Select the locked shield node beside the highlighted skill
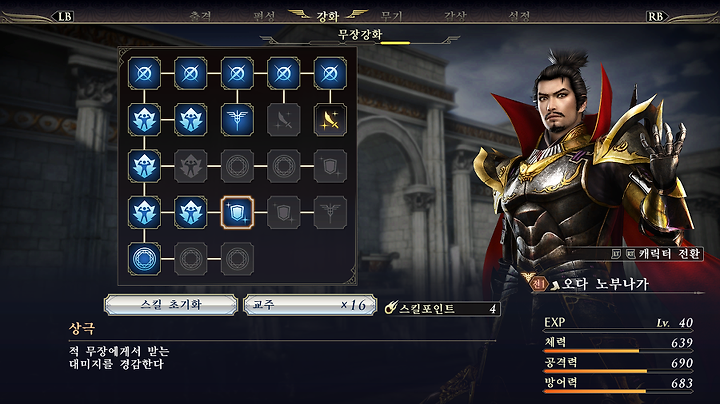The image size is (720, 404). point(283,213)
